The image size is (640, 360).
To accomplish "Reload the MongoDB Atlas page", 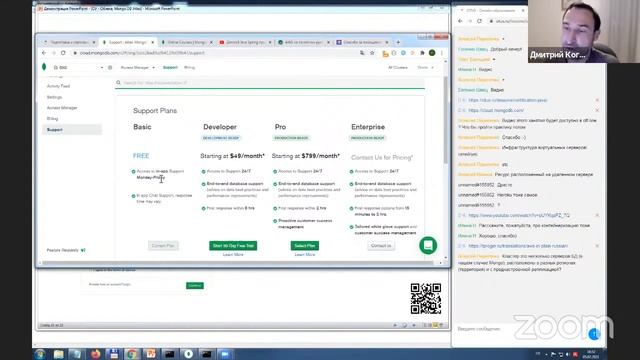I will pyautogui.click(x=63, y=53).
